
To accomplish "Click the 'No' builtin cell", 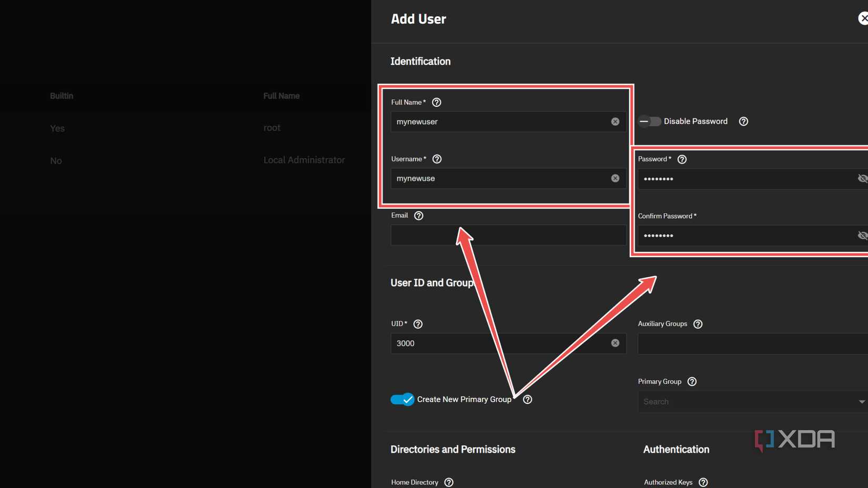I will click(x=56, y=161).
